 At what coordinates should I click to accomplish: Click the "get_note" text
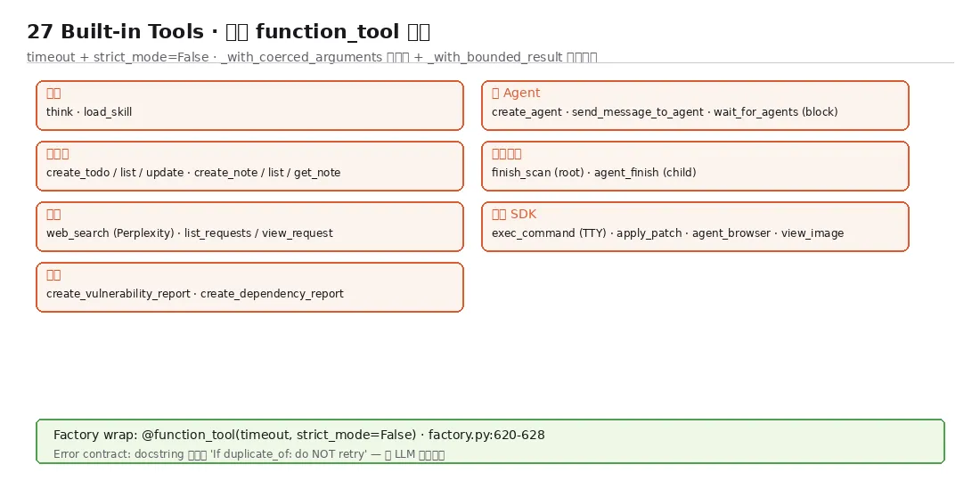tap(317, 173)
